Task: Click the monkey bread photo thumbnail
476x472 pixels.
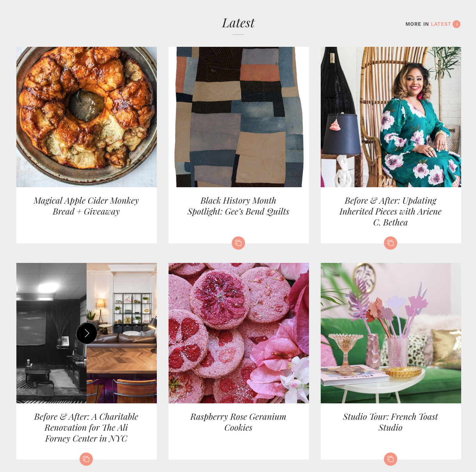Action: coord(87,117)
